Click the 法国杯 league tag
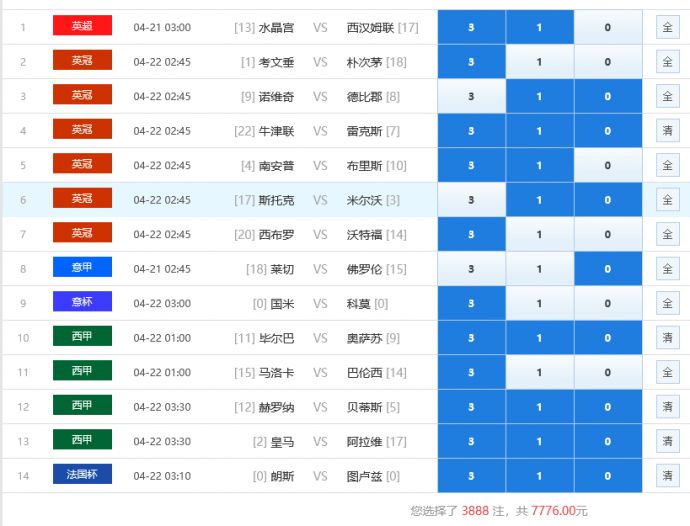This screenshot has height=526, width=690. click(82, 475)
